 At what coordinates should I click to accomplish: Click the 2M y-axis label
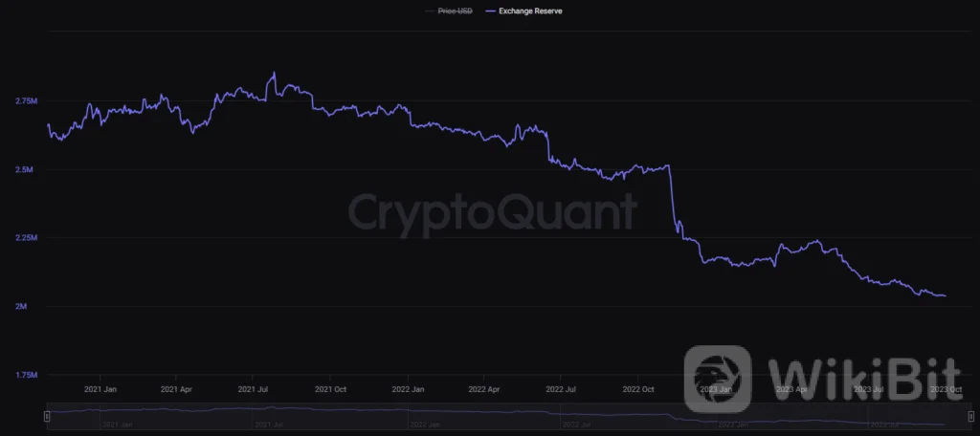point(32,307)
